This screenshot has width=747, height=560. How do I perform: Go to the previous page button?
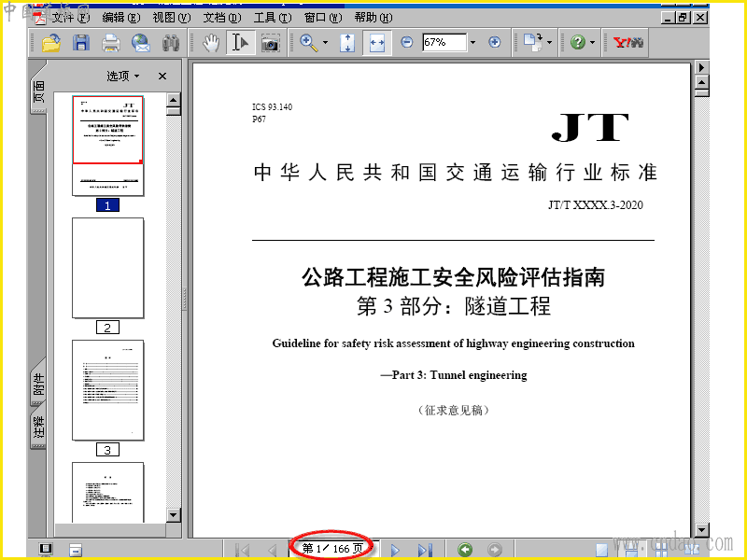272,550
